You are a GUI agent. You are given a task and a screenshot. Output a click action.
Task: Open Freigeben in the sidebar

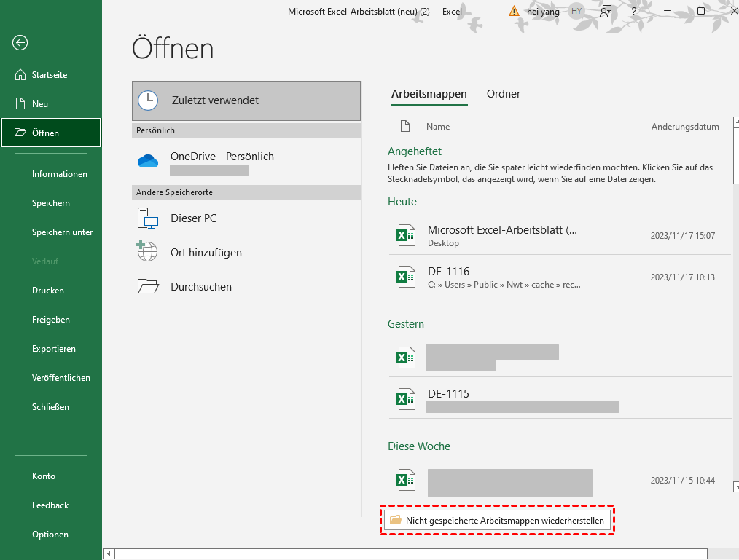[51, 320]
